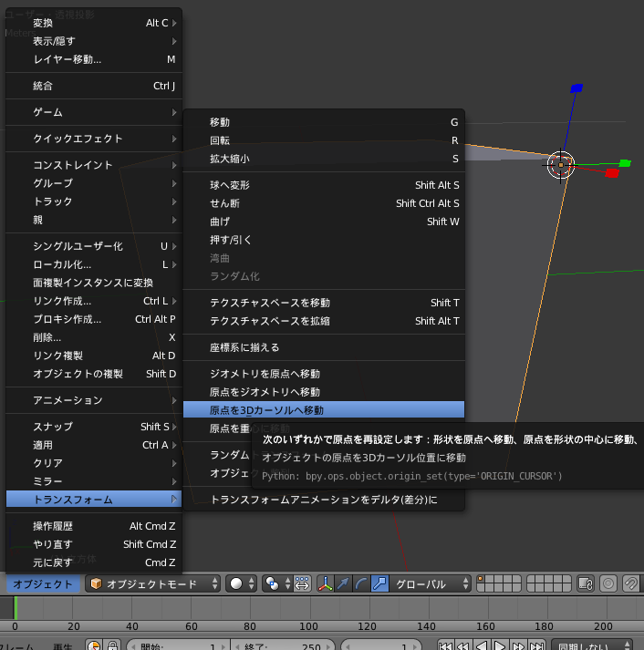Expand the コンストレイント submenu
Viewport: 644px width, 650px height.
94,165
